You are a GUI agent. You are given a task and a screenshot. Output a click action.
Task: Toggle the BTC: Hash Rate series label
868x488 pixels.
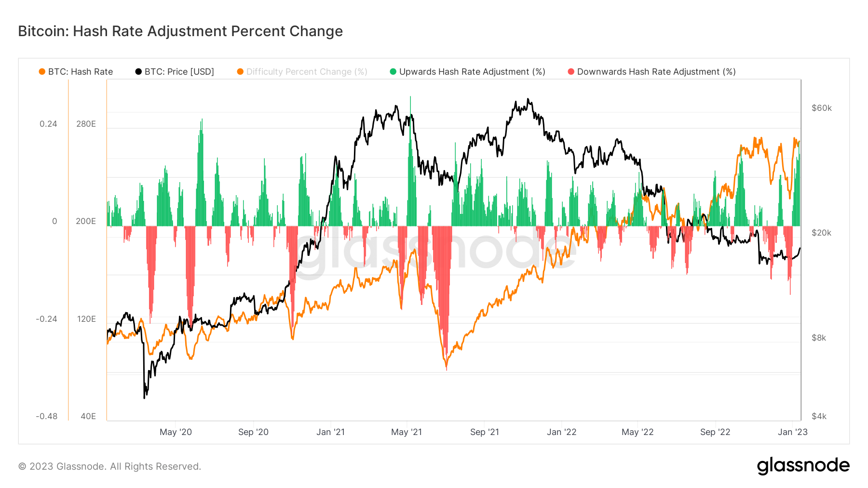point(81,72)
